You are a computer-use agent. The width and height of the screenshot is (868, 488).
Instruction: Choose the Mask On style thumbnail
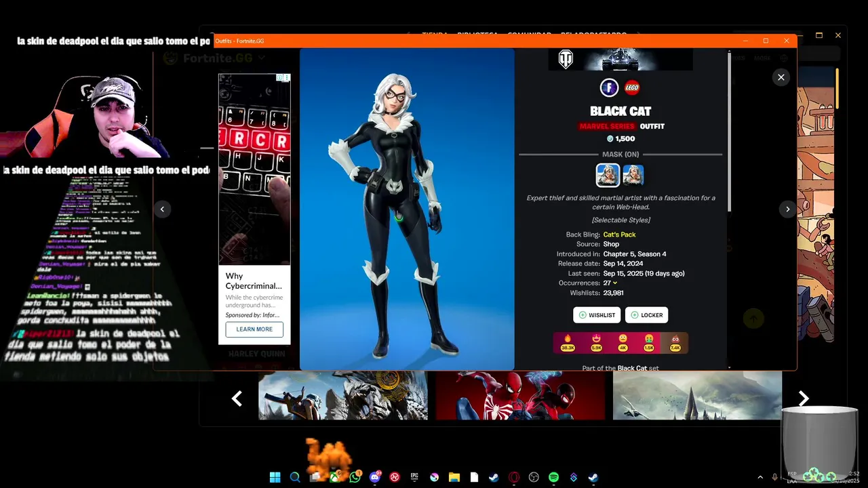coord(608,176)
